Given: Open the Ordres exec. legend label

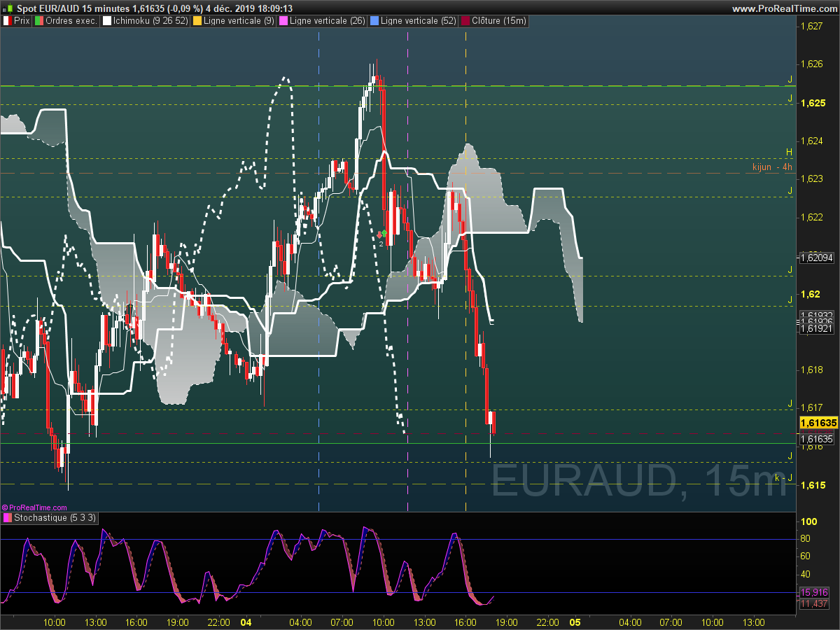Looking at the screenshot, I should point(71,21).
